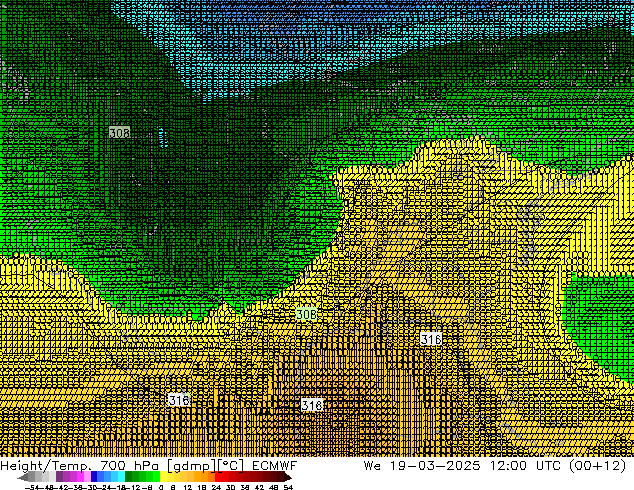Click the yellow swatch in the temperature legend
This screenshot has width=634, height=490.
pyautogui.click(x=163, y=477)
